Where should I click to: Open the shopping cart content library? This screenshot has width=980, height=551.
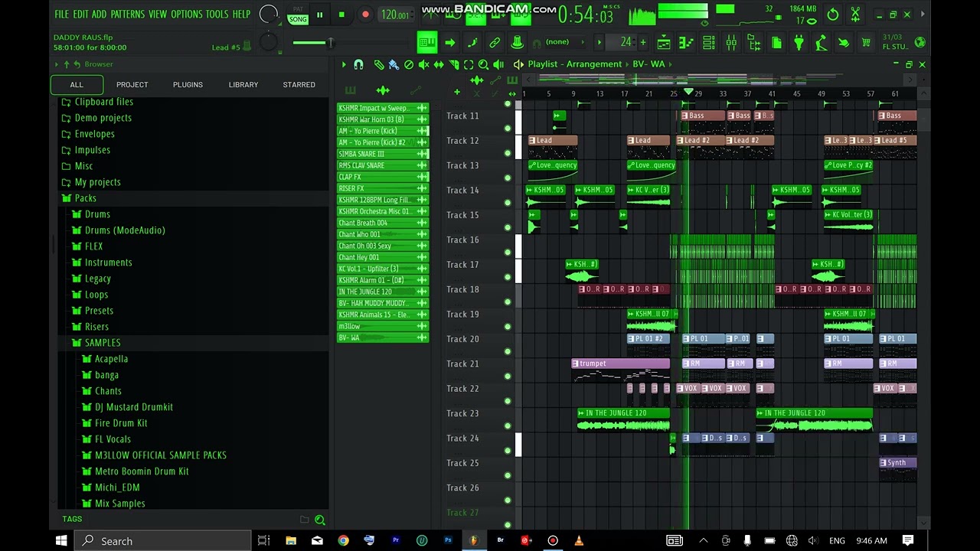(866, 43)
